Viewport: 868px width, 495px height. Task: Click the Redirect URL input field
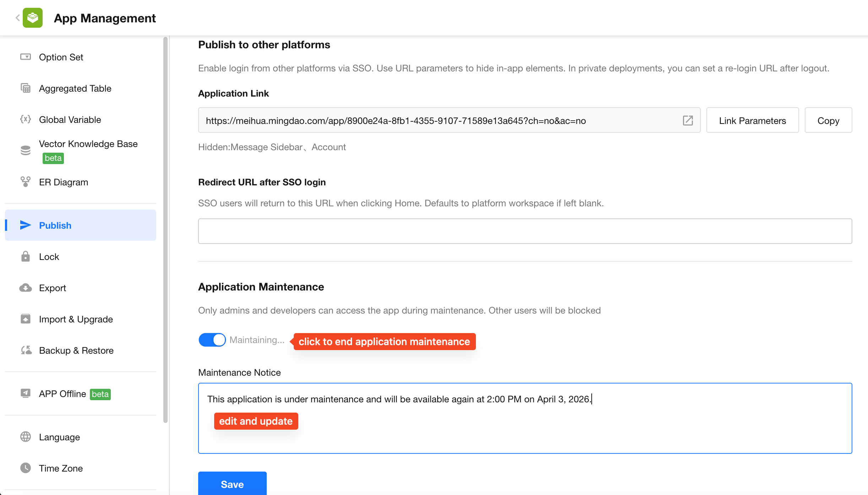(525, 231)
